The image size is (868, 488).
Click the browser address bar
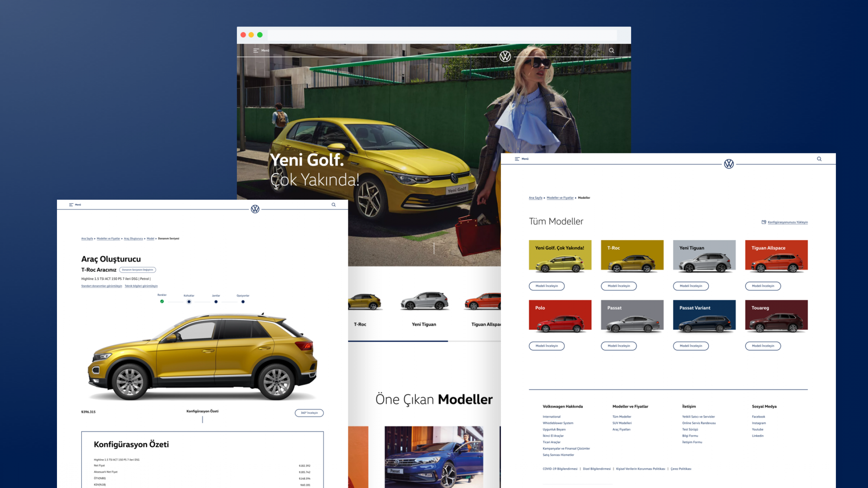coord(442,35)
